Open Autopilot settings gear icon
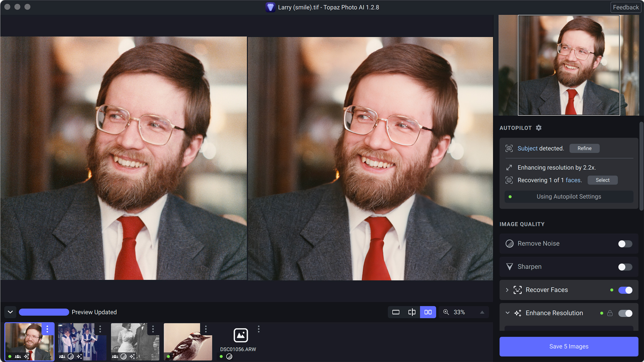The width and height of the screenshot is (644, 362). click(539, 128)
